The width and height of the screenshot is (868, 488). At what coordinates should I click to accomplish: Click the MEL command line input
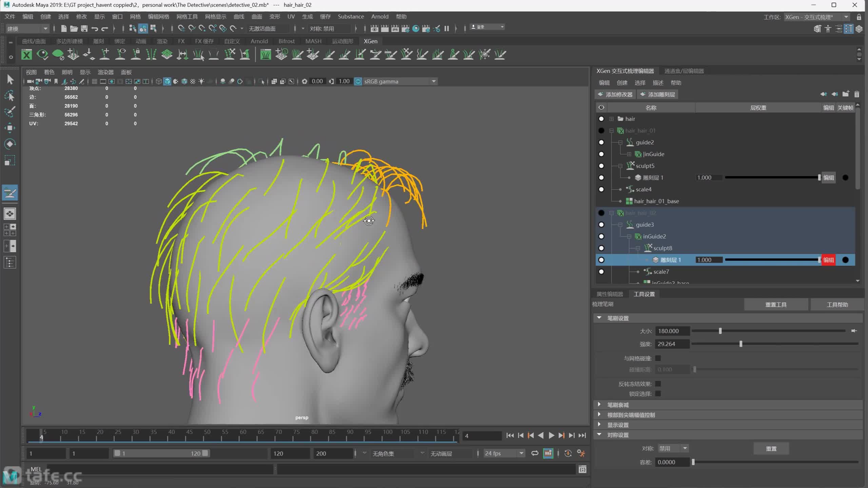tap(159, 469)
